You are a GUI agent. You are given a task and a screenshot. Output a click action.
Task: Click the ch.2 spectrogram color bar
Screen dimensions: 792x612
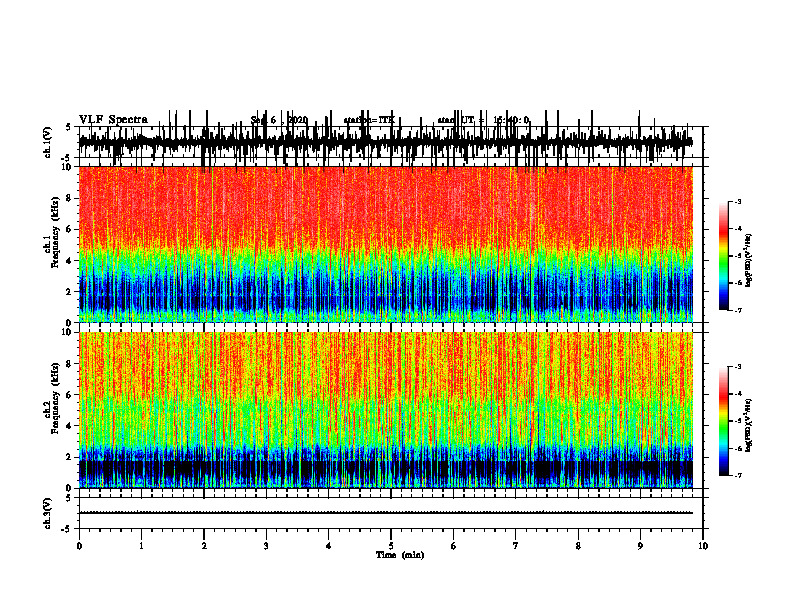[x=724, y=421]
